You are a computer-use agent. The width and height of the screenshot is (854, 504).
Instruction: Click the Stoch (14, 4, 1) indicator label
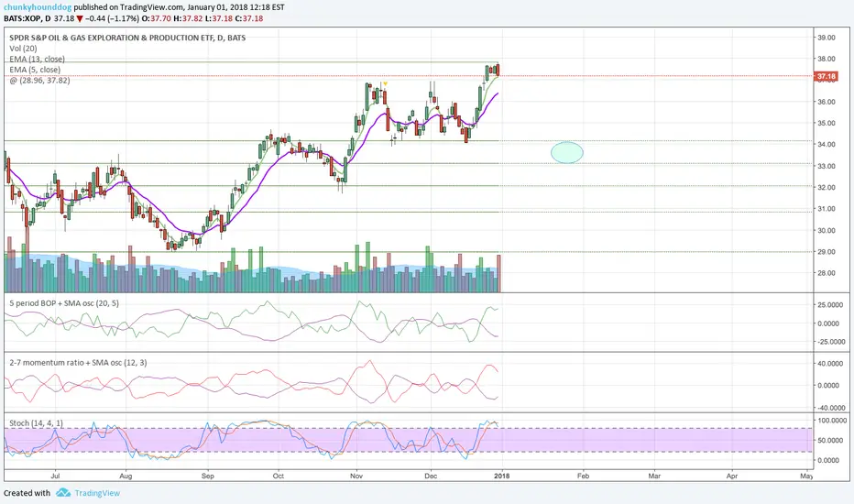coord(36,422)
